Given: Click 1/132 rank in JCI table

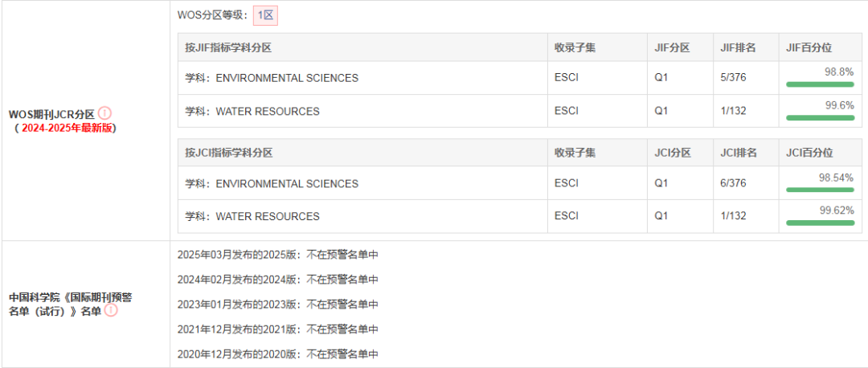Looking at the screenshot, I should click(733, 216).
